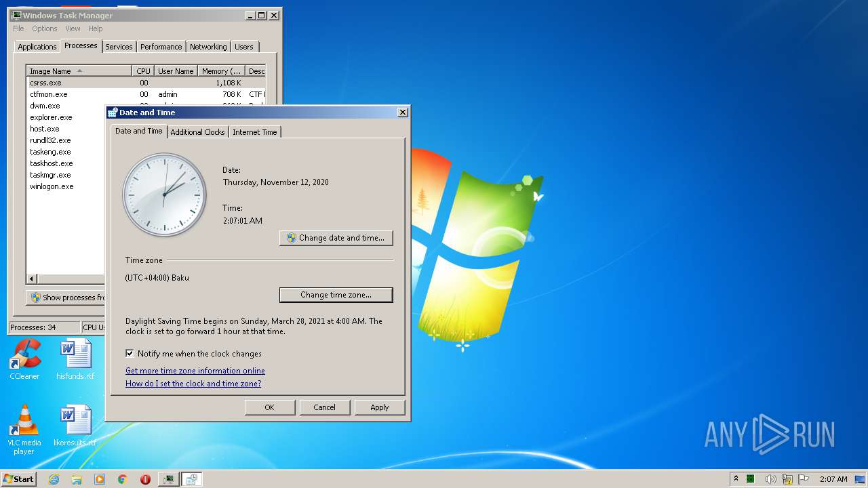Sort processes by User Name column
Viewport: 868px width, 488px height.
point(176,71)
